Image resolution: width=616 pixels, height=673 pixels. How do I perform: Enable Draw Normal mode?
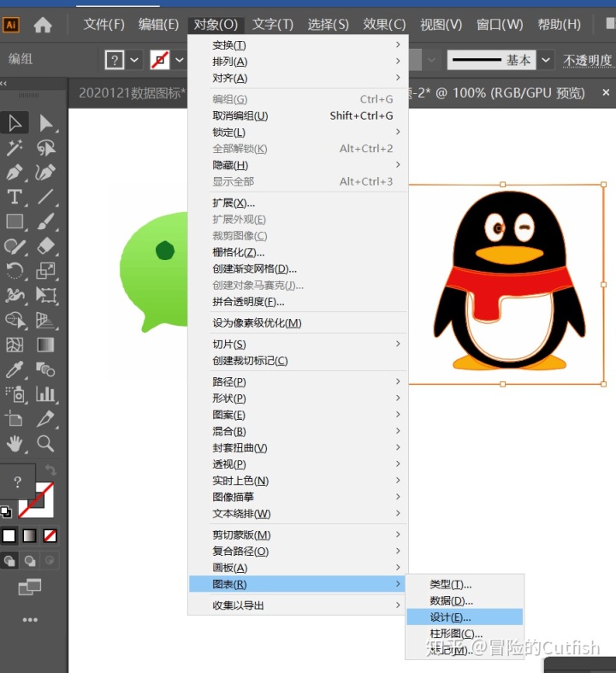(x=9, y=560)
